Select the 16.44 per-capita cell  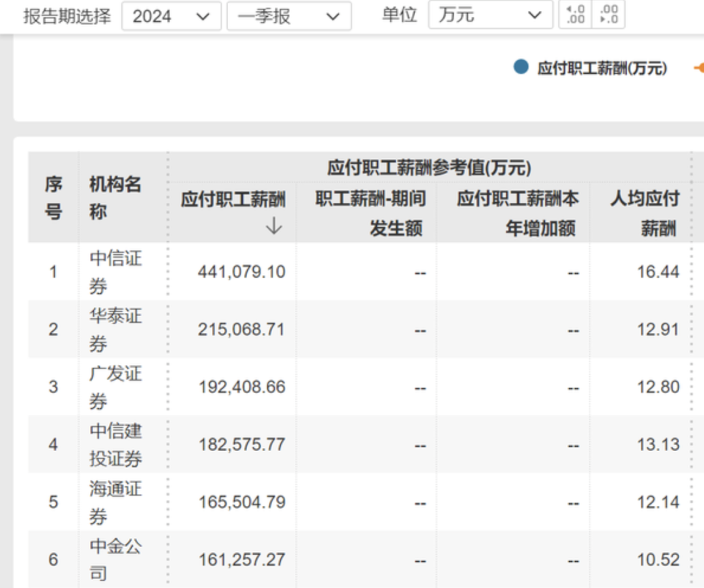(x=658, y=272)
